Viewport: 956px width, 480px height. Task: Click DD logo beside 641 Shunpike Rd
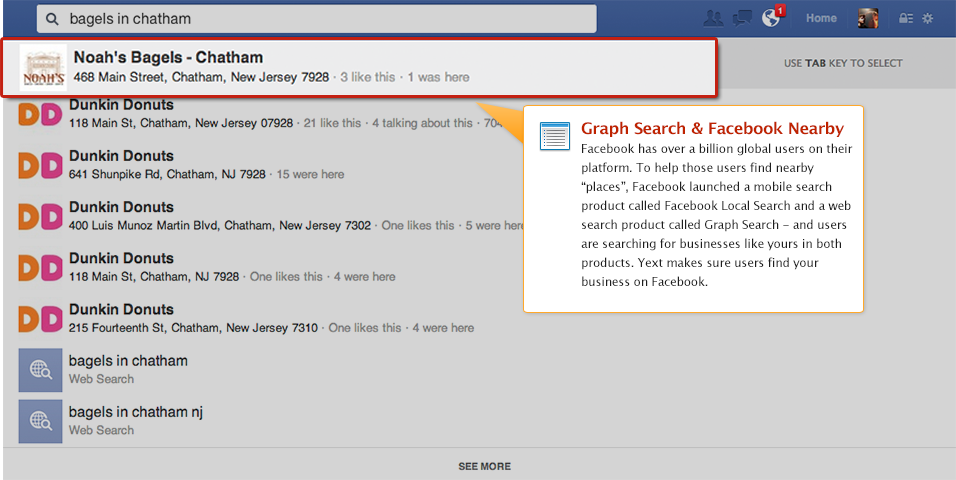pos(40,165)
